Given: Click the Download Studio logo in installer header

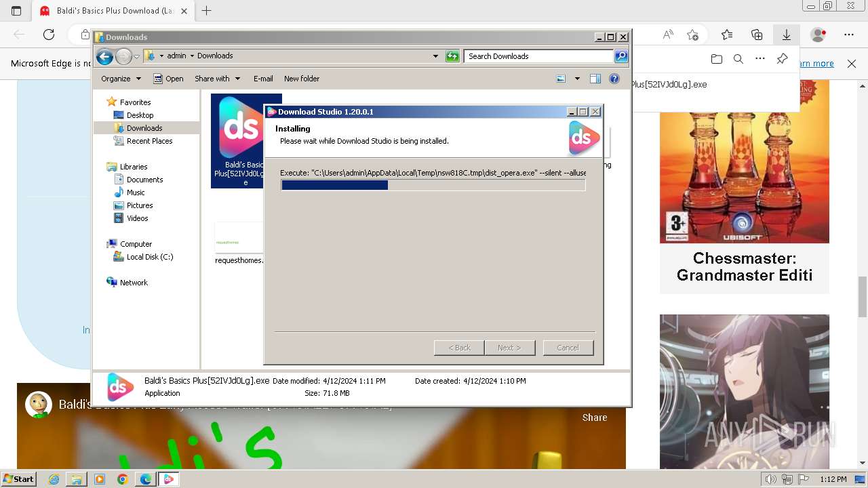Looking at the screenshot, I should click(x=583, y=138).
